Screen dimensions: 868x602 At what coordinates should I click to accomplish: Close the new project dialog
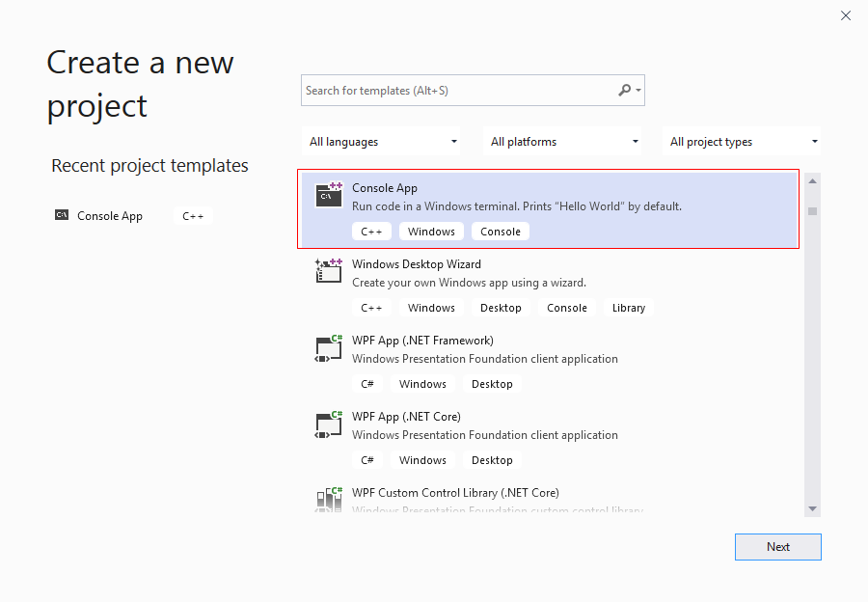(x=846, y=15)
